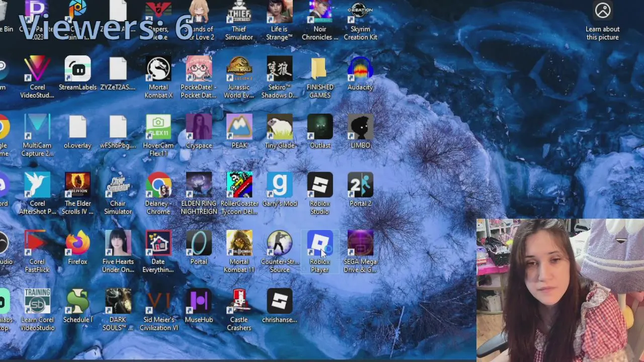Open Sekiro Shadows Die Twice icon
Image resolution: width=644 pixels, height=362 pixels.
(279, 77)
